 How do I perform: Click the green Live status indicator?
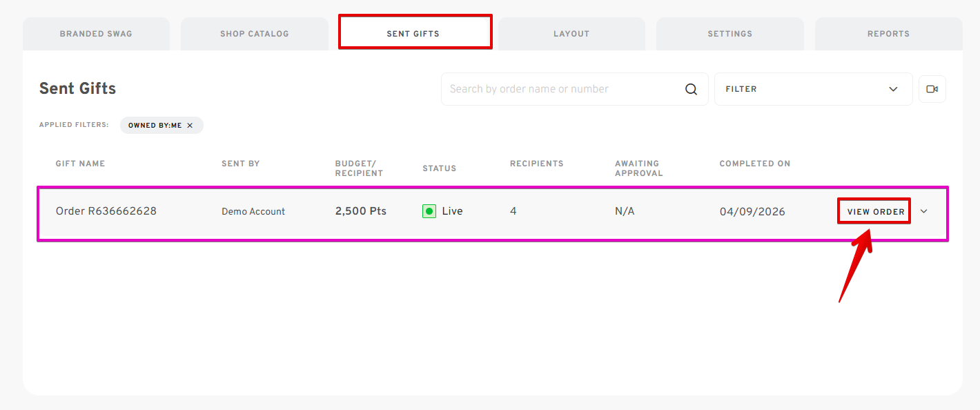tap(429, 211)
